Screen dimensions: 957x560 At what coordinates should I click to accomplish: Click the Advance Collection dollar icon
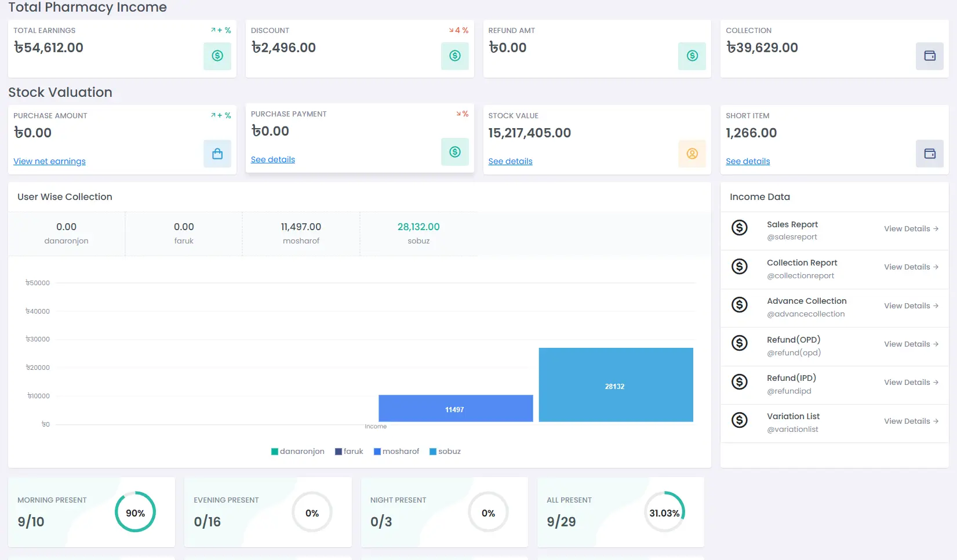[x=740, y=305]
